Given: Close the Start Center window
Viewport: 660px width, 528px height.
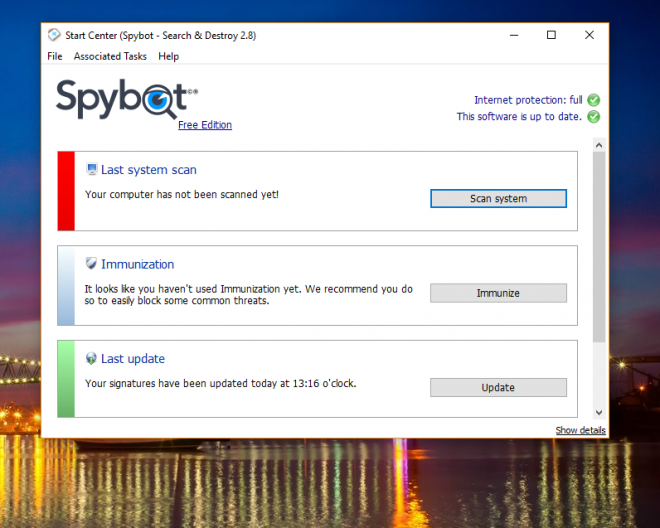Looking at the screenshot, I should [589, 35].
